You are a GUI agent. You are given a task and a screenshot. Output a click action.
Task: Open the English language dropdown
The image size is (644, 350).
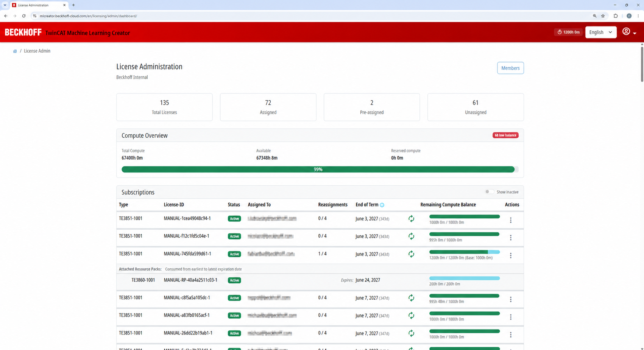601,32
